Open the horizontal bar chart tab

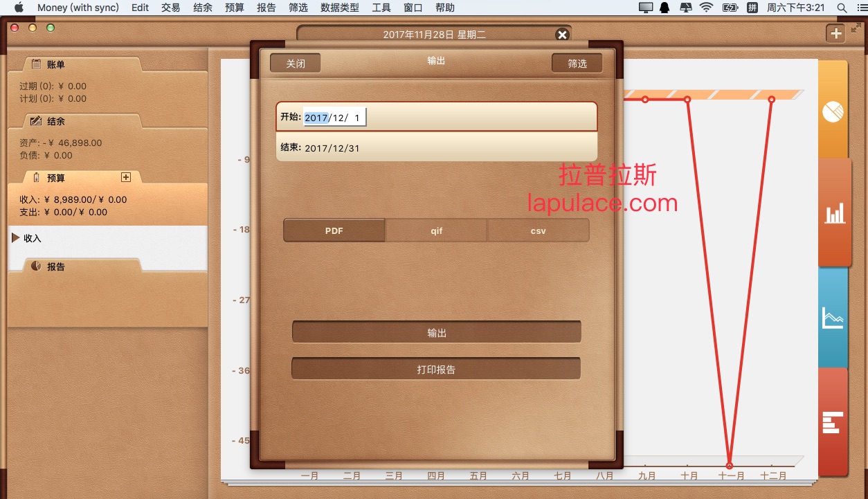pyautogui.click(x=833, y=421)
